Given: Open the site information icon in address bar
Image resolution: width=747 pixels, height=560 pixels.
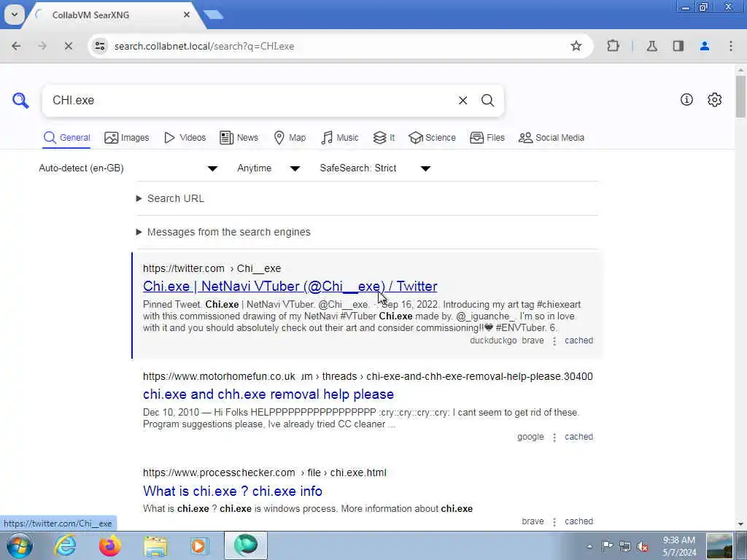Looking at the screenshot, I should tap(99, 46).
